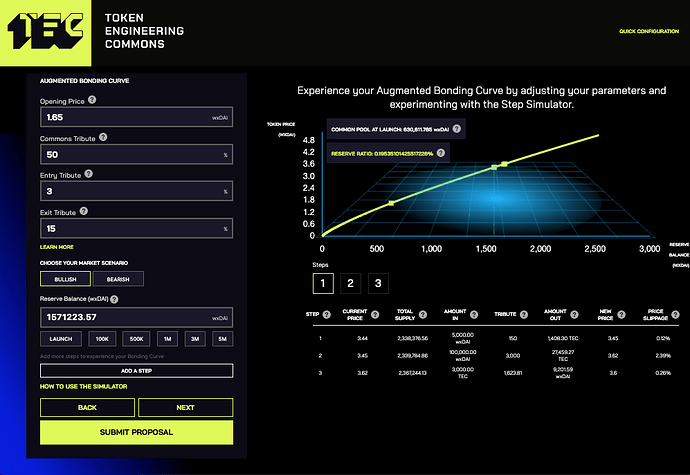Open Opening Price help icon
This screenshot has height=475, width=690.
[92, 100]
